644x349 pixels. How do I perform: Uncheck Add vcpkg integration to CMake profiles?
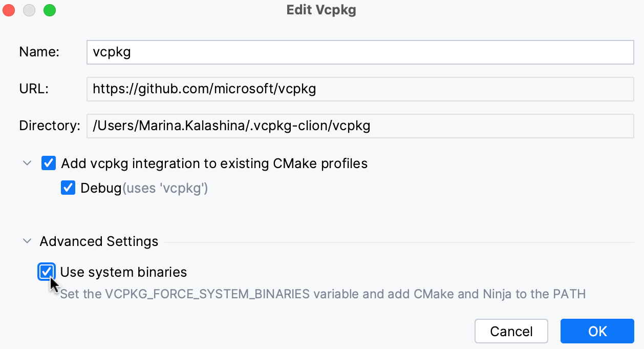click(48, 163)
